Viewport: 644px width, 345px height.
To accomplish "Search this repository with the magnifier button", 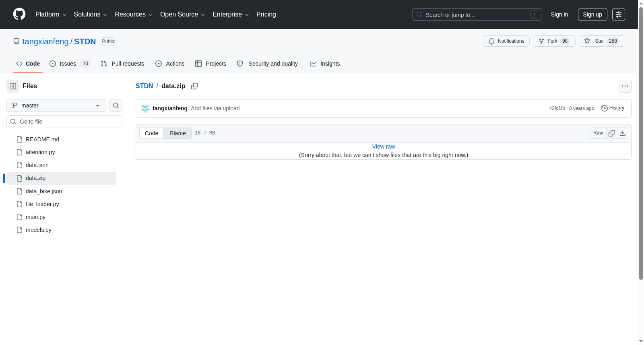I will point(116,105).
